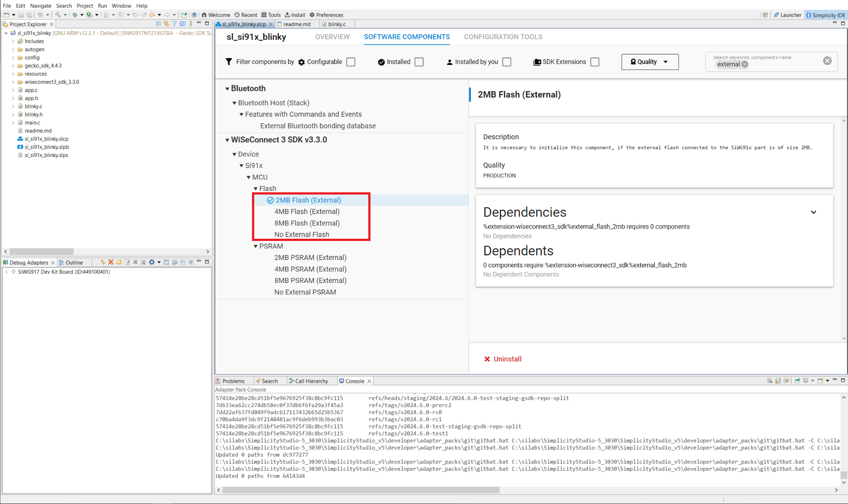This screenshot has height=504, width=848.
Task: Open the Install toolbar item
Action: 295,15
